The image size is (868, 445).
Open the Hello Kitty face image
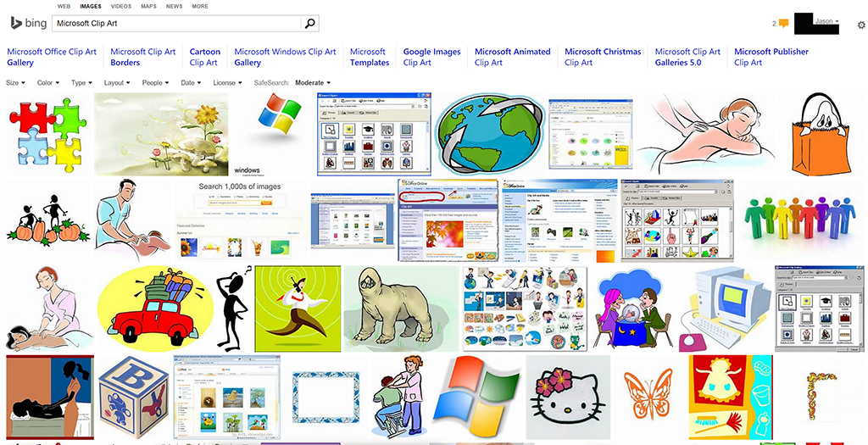[568, 398]
